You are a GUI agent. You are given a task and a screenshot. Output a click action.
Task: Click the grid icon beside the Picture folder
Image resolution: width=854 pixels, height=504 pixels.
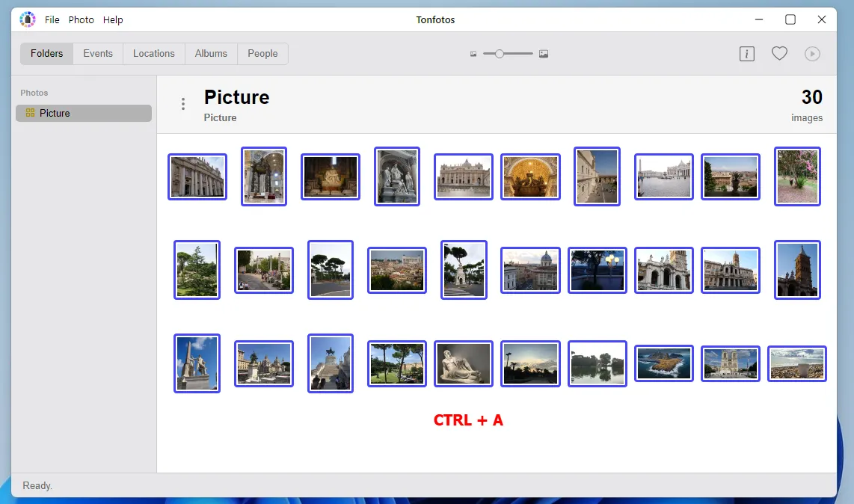click(31, 113)
